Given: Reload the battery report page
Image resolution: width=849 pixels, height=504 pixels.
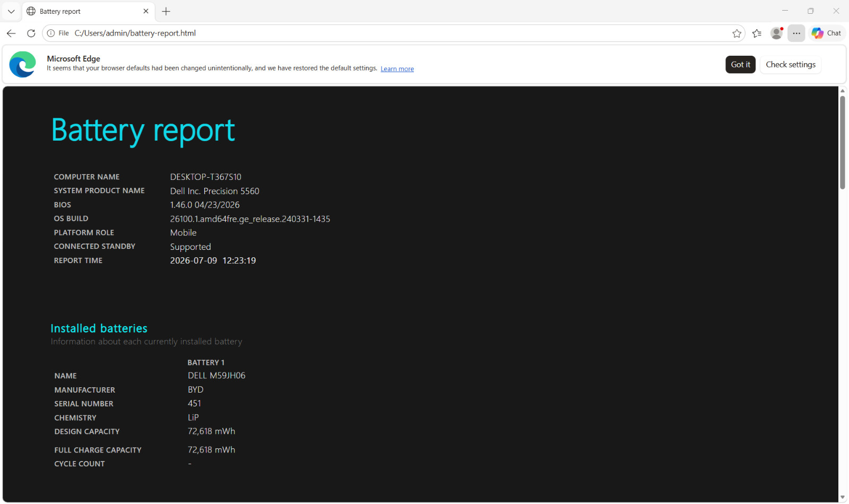Looking at the screenshot, I should (x=31, y=33).
